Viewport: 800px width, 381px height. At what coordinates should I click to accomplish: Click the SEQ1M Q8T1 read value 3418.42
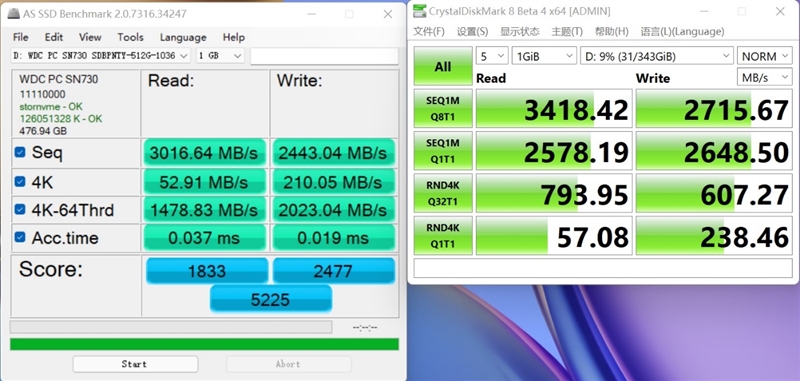(554, 108)
